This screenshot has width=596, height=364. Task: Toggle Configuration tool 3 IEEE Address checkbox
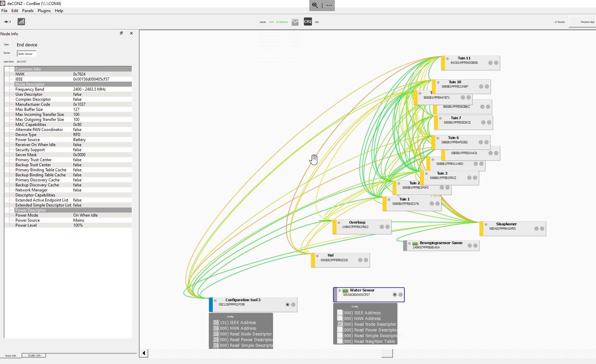[215, 322]
